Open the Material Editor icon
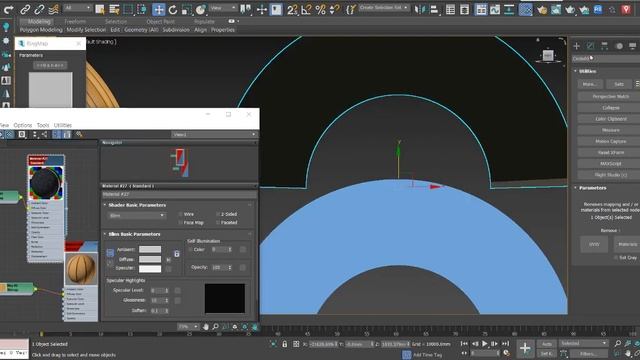The width and height of the screenshot is (640, 360). pyautogui.click(x=525, y=9)
